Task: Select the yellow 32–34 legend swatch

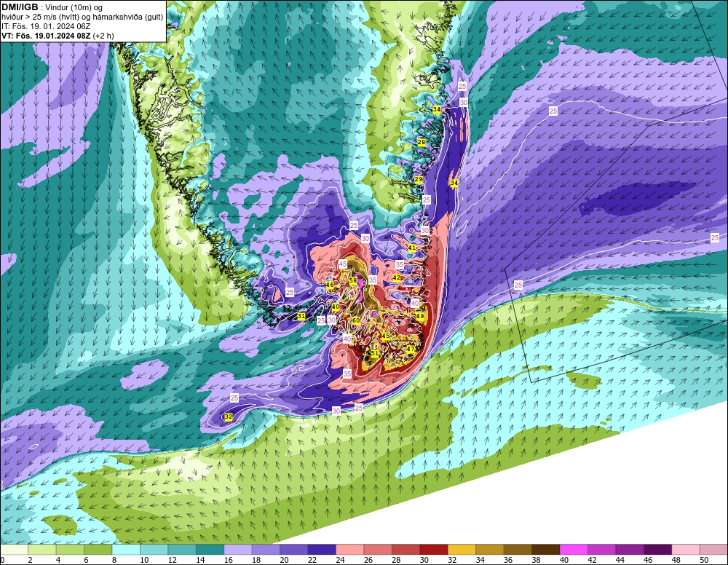Action: click(x=462, y=550)
